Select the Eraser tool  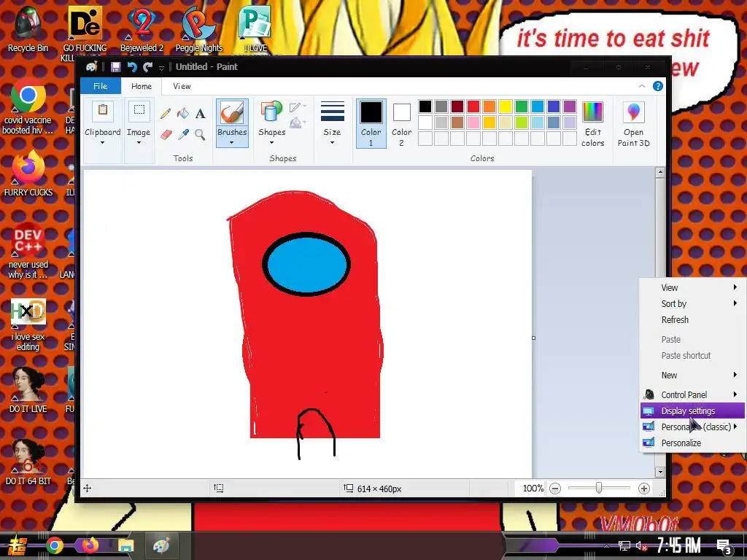click(166, 135)
